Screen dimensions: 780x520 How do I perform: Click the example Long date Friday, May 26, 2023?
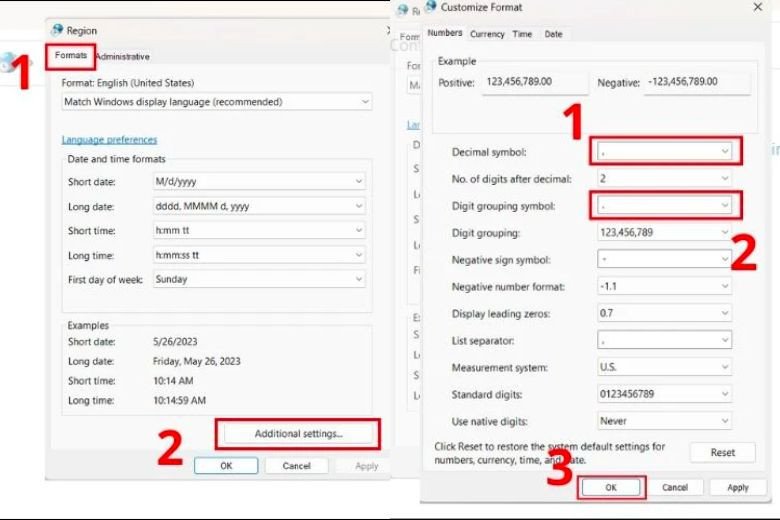click(196, 361)
